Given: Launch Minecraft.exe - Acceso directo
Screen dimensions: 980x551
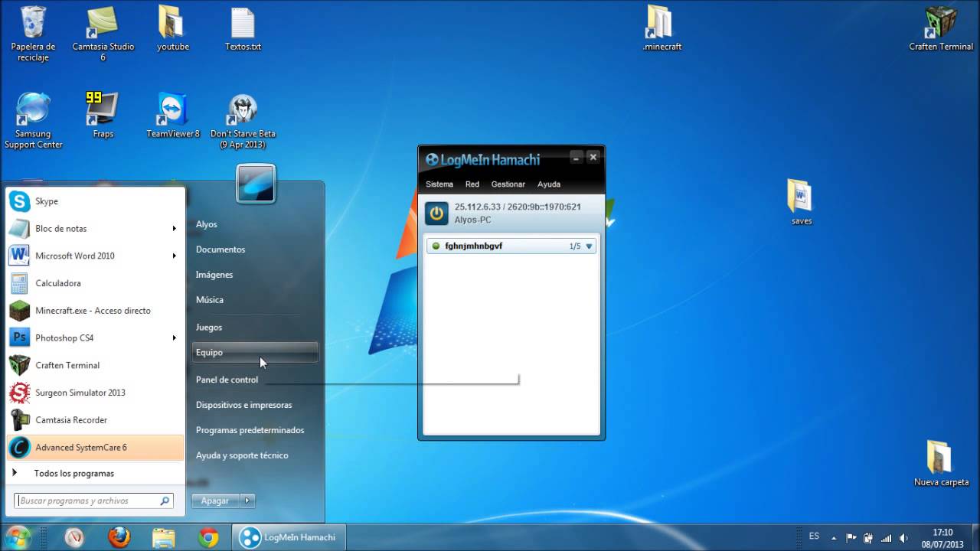Looking at the screenshot, I should point(96,311).
